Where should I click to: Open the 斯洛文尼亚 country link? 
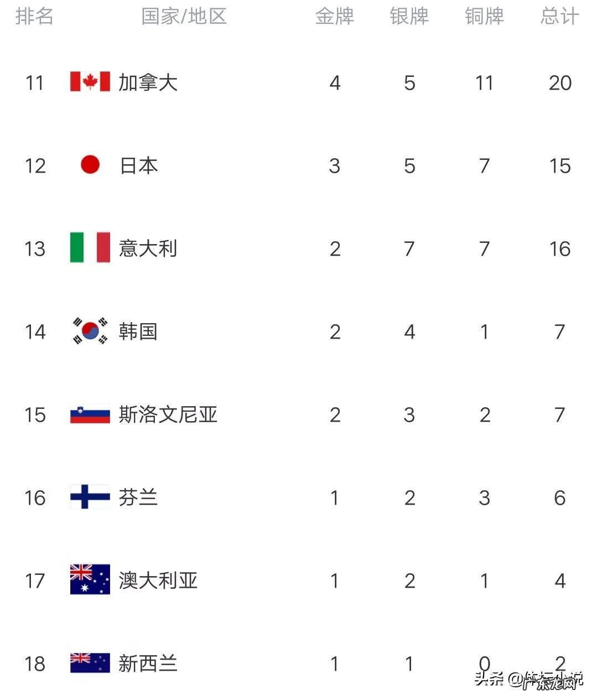click(x=168, y=414)
